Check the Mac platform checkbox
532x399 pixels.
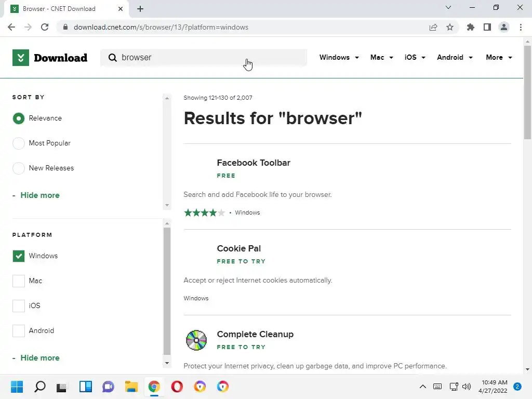point(19,281)
